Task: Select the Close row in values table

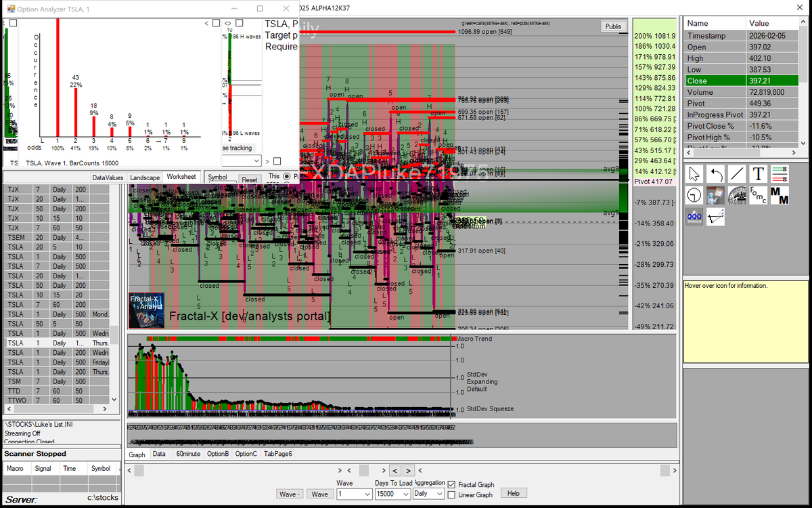Action: [741, 81]
